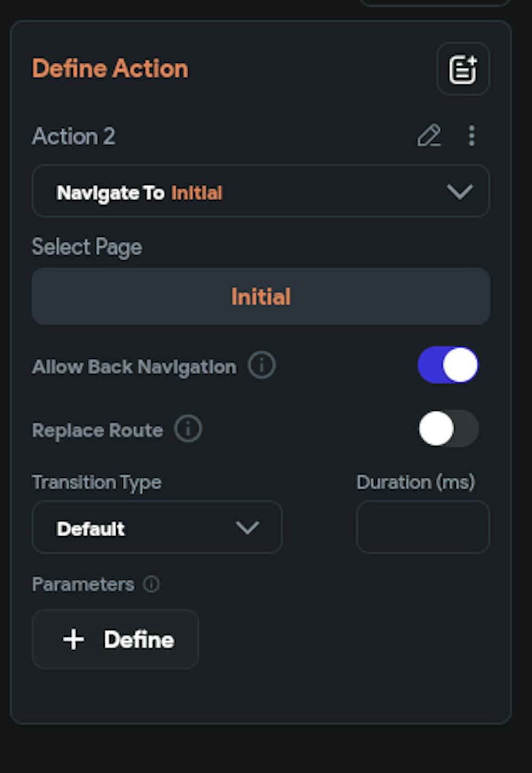Click the Action 2 name label
Screen dimensions: 532x773
tap(73, 136)
